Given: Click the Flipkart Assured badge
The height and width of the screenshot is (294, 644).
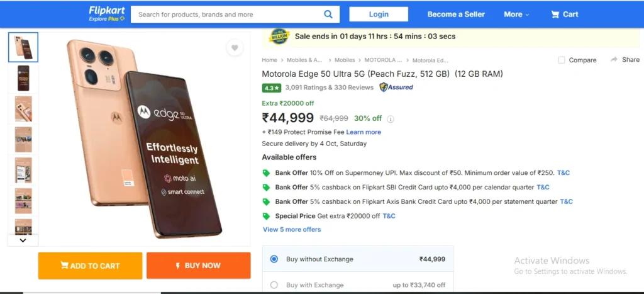Looking at the screenshot, I should [x=396, y=88].
